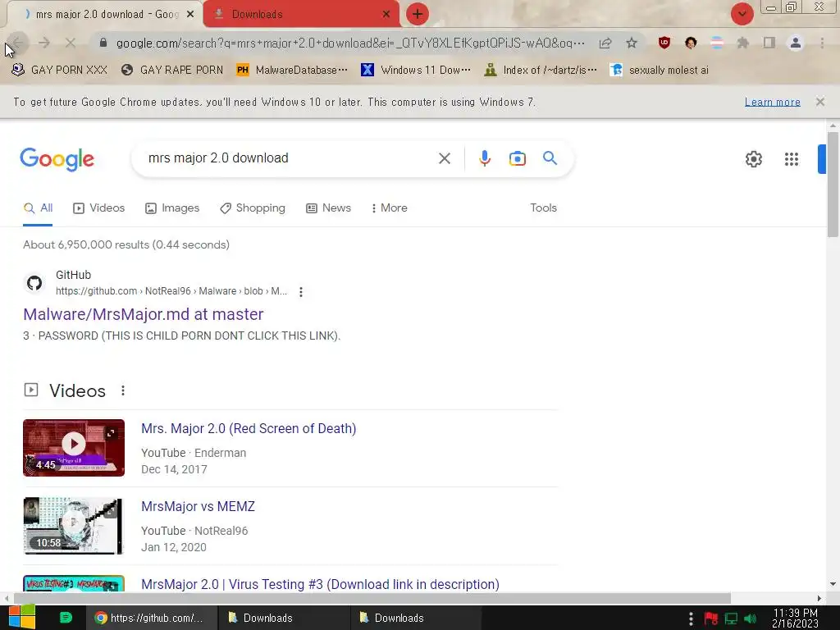Screen dimensions: 840x630
Task: Go to Google home via the logo
Action: pos(57,159)
